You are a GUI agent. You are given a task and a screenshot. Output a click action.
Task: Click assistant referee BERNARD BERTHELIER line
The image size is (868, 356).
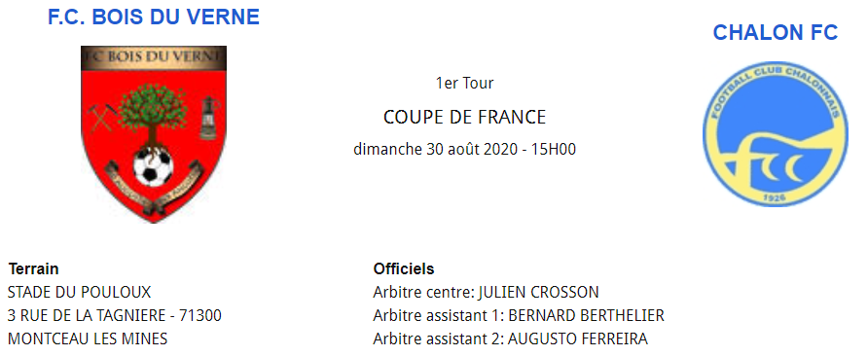(x=519, y=315)
